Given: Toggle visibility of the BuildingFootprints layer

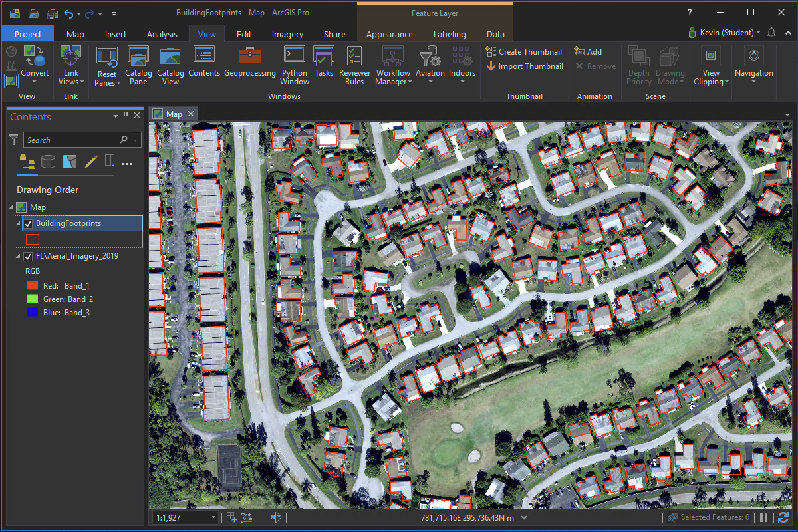Looking at the screenshot, I should click(x=27, y=223).
